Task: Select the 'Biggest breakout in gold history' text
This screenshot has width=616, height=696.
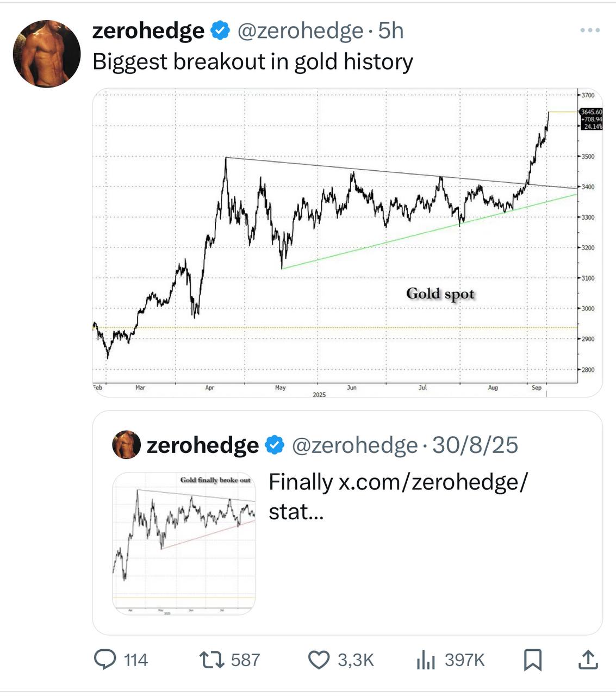Action: pyautogui.click(x=253, y=61)
